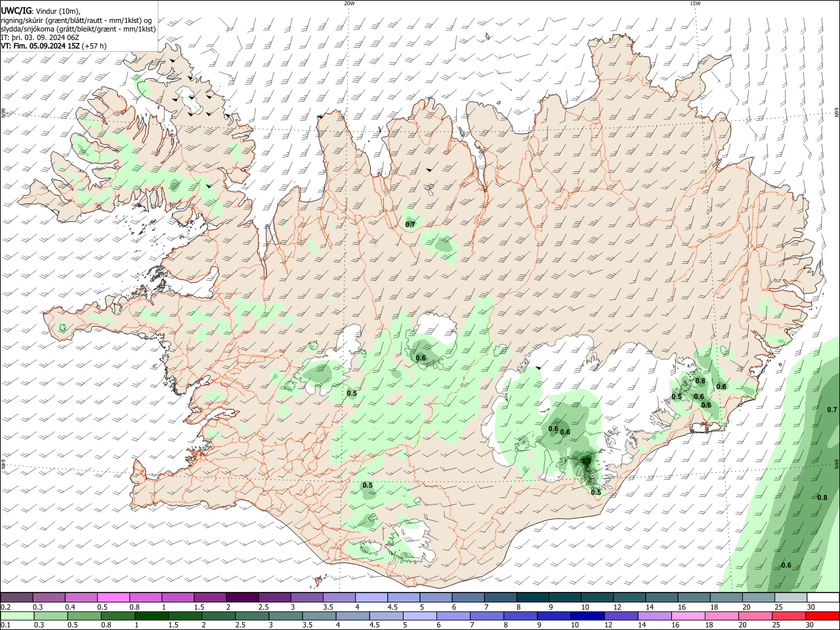Click the '20W' longitude label
This screenshot has height=630, width=840.
pyautogui.click(x=349, y=3)
